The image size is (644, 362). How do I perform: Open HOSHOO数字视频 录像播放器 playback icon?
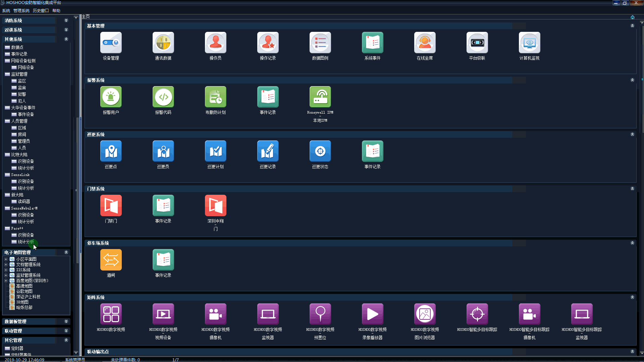coord(372,314)
